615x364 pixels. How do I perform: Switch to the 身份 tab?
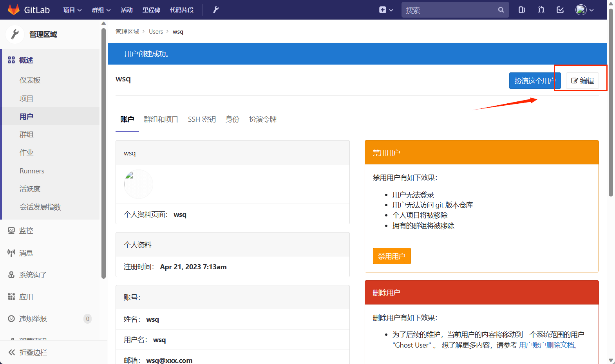pos(232,119)
